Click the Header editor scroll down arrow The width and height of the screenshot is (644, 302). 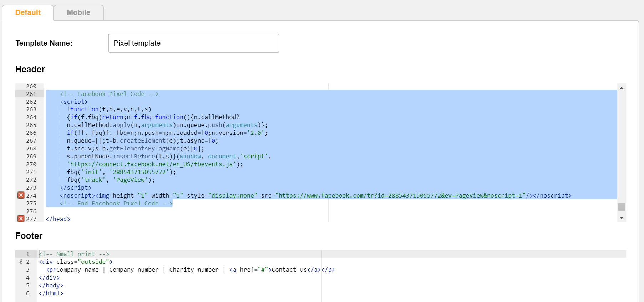point(622,218)
